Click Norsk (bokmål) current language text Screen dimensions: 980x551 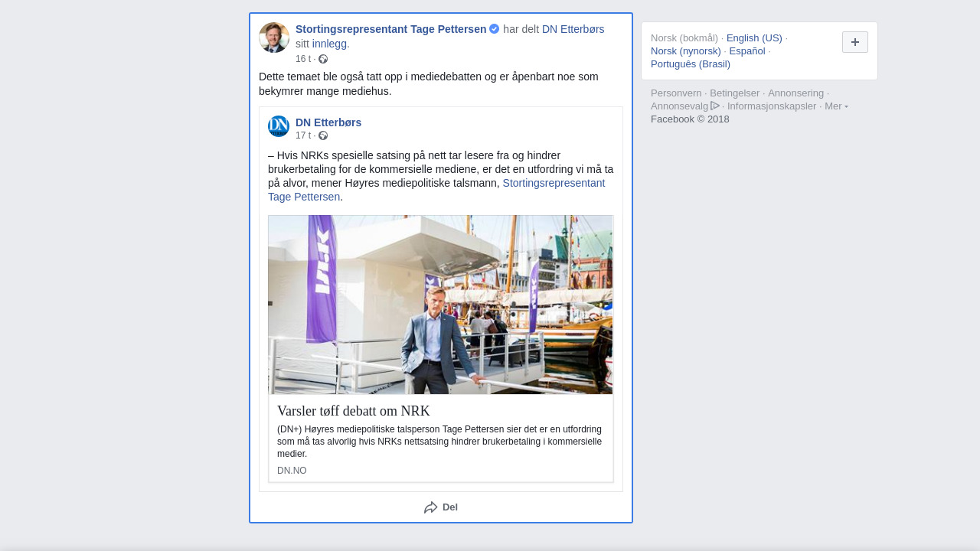click(684, 38)
